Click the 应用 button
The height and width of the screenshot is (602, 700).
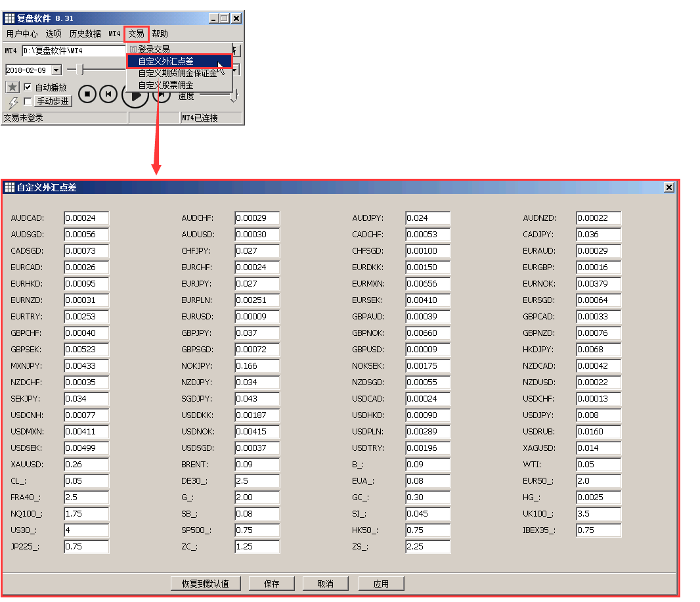coord(381,584)
